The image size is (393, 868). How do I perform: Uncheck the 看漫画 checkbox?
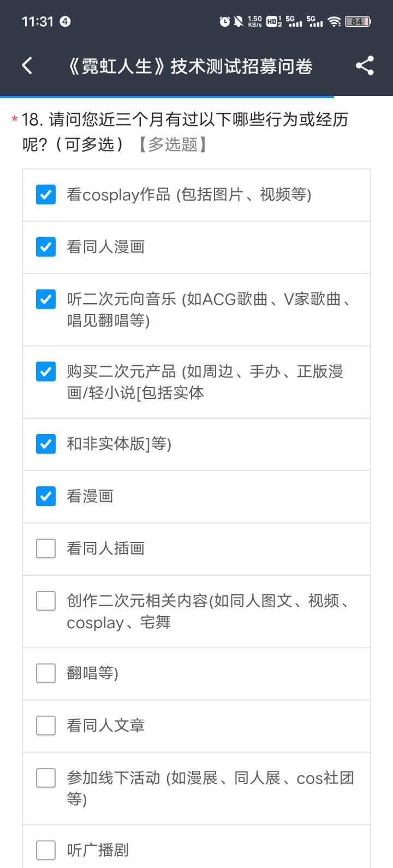pos(46,496)
